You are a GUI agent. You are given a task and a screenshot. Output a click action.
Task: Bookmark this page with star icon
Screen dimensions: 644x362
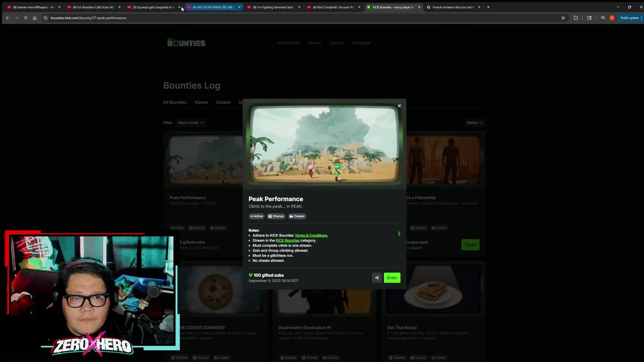[563, 18]
